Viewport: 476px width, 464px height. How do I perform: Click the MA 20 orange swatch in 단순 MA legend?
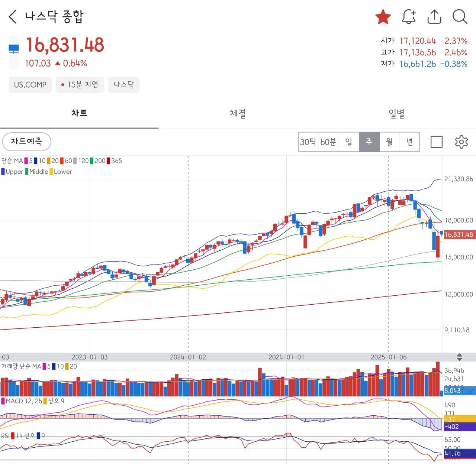48,161
